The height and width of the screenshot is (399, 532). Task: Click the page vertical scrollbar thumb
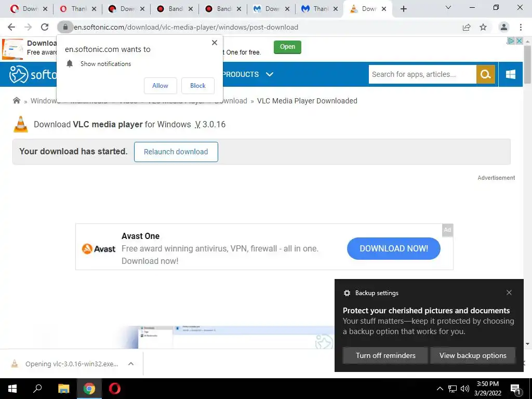tap(527, 64)
